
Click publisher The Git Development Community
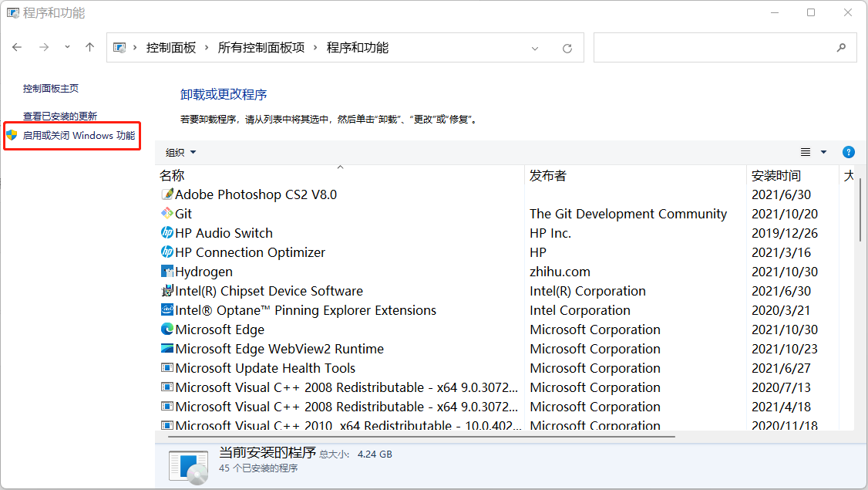tap(628, 214)
